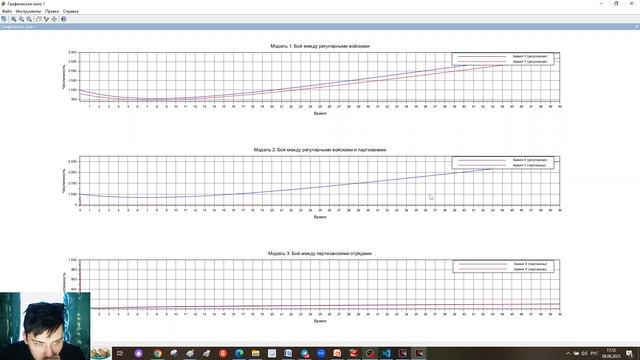
Task: Open the Файл menu
Action: pyautogui.click(x=7, y=11)
